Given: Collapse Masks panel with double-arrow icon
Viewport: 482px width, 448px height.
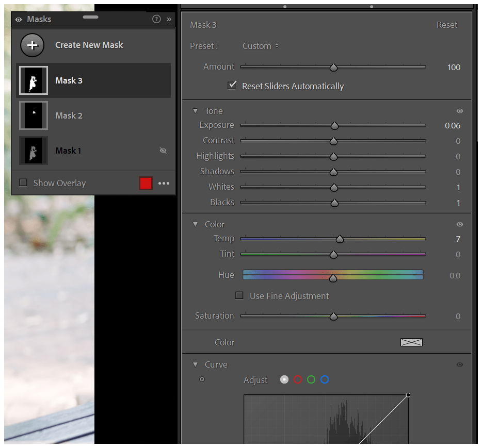Looking at the screenshot, I should pos(169,19).
